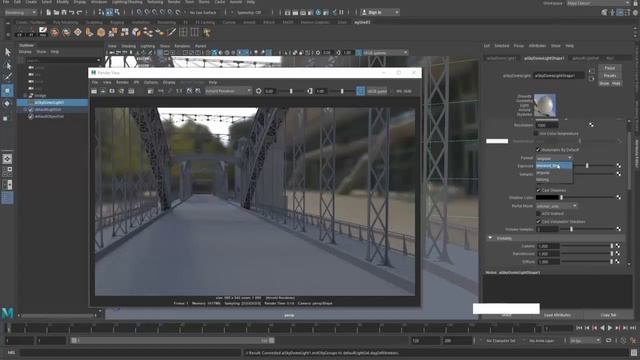
Task: Open Lighting menu in viewport panel
Action: click(x=147, y=46)
